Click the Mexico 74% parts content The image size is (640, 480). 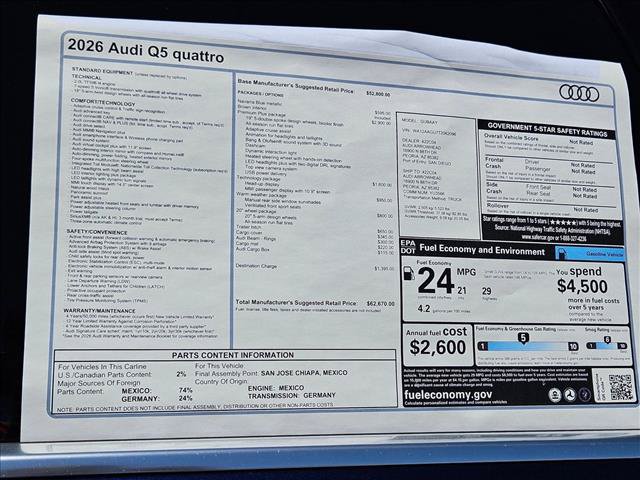point(157,391)
